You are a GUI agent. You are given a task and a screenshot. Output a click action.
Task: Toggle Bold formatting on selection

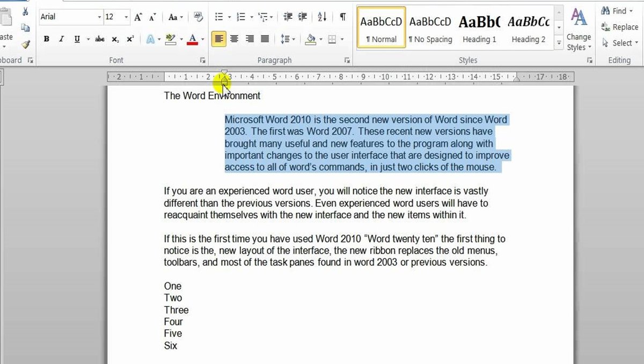click(x=47, y=39)
